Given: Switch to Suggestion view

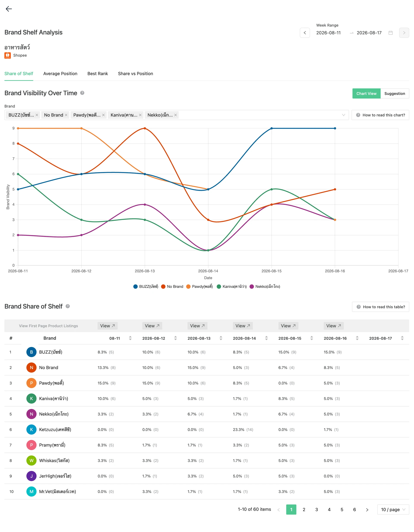Looking at the screenshot, I should (395, 94).
